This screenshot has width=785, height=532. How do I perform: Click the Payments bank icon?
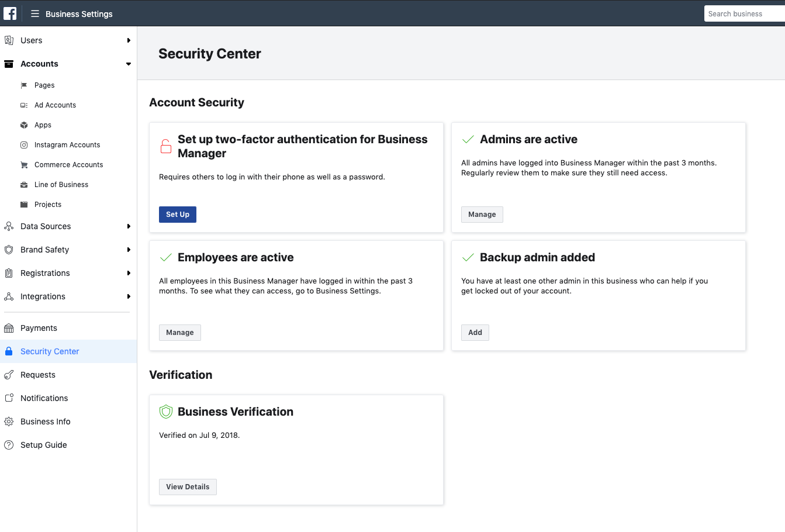9,328
